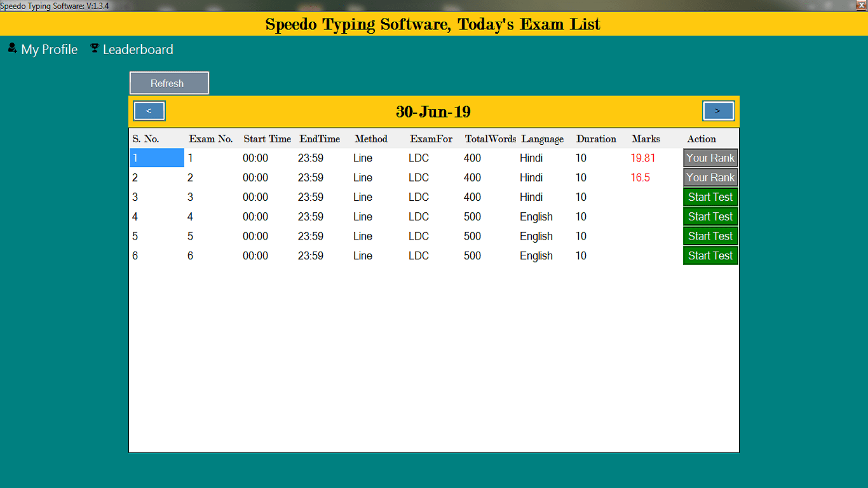Click the My Profile person icon

tap(12, 48)
